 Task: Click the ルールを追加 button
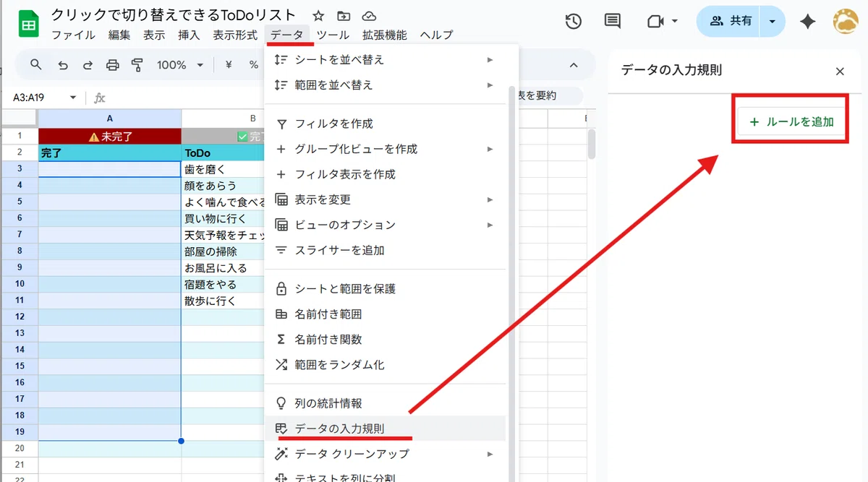tap(791, 122)
